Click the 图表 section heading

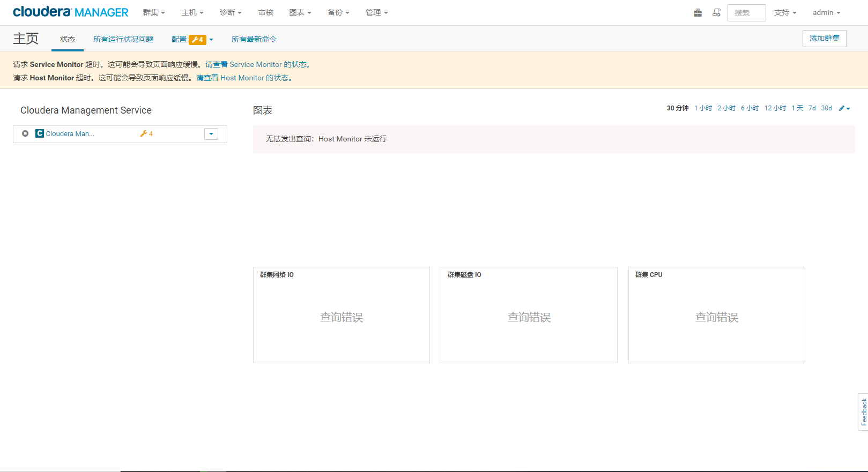263,110
